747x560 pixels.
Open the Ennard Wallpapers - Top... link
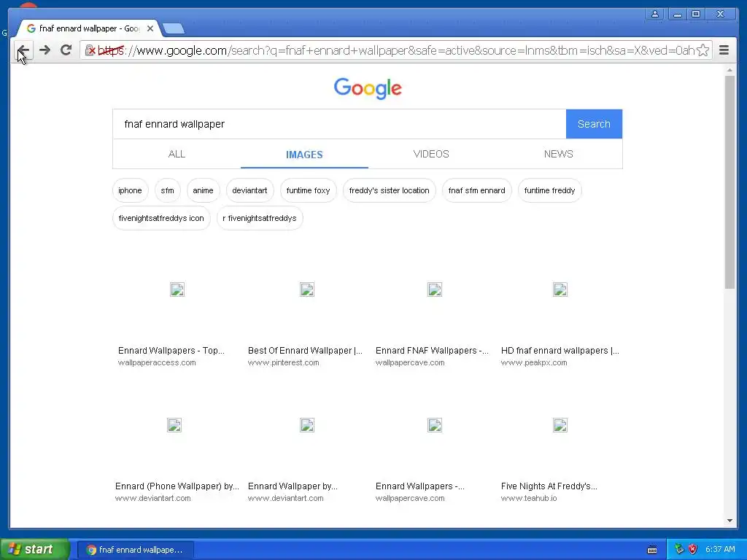point(171,351)
